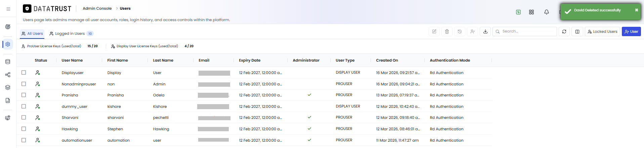Click 'DISPLAY USER' type in Displayuser row

click(x=348, y=73)
